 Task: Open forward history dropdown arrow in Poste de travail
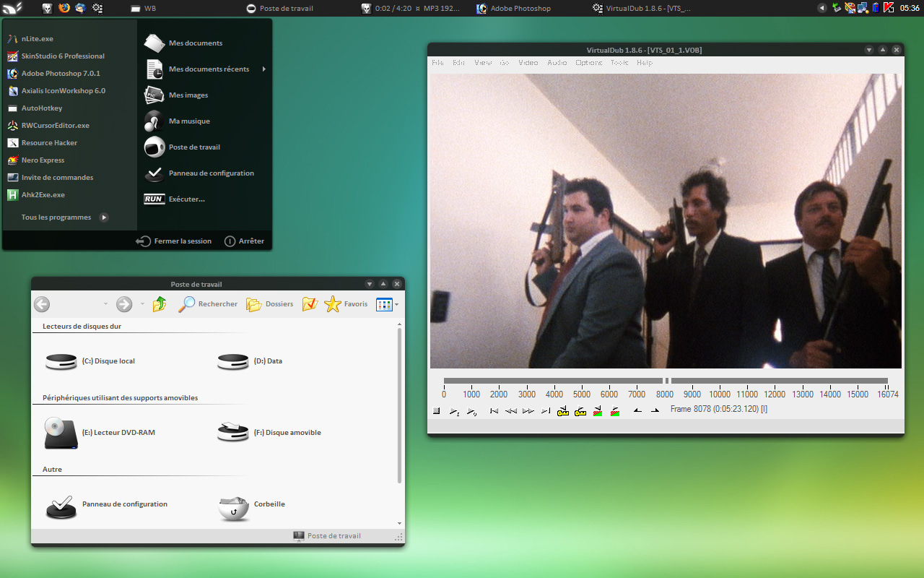pos(142,304)
